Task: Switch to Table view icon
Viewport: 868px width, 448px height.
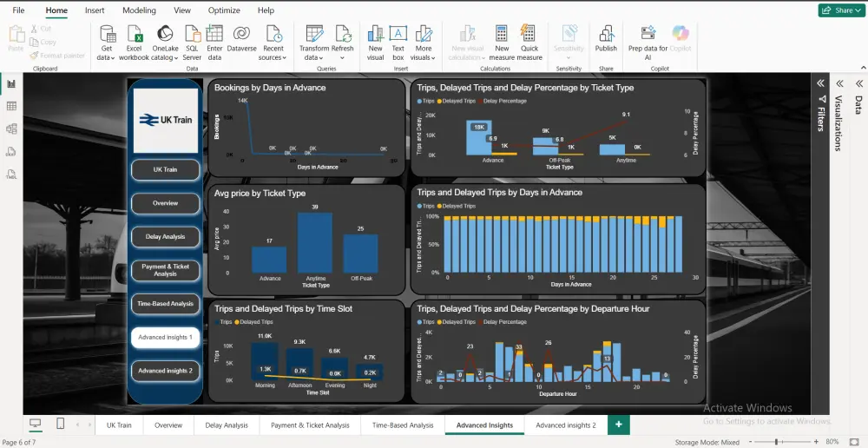Action: pos(11,106)
